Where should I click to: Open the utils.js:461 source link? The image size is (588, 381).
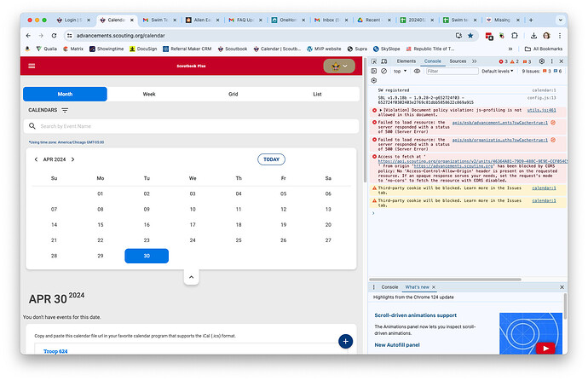click(541, 110)
